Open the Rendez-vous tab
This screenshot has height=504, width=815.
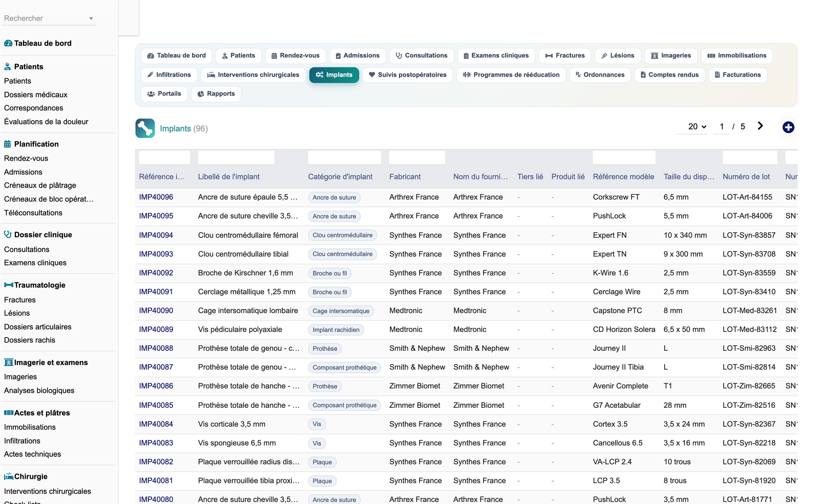pos(295,56)
